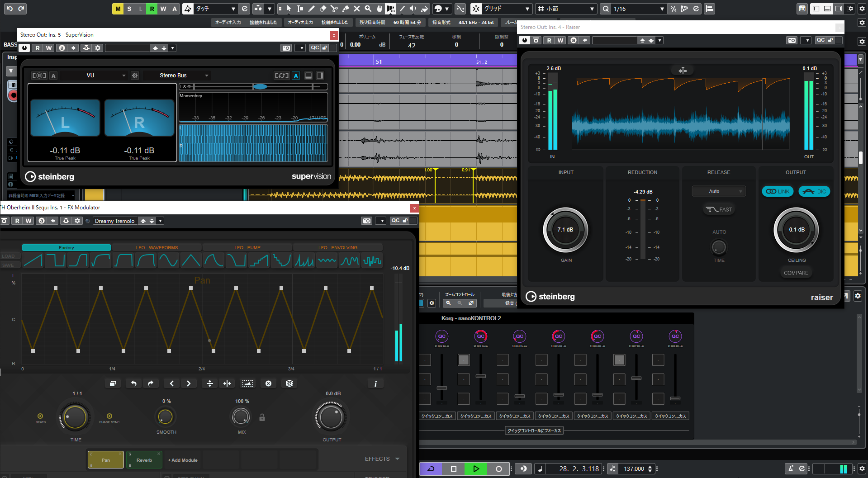Select the Mute tool in the toolbar
This screenshot has width=868, height=478.
pyautogui.click(x=356, y=9)
